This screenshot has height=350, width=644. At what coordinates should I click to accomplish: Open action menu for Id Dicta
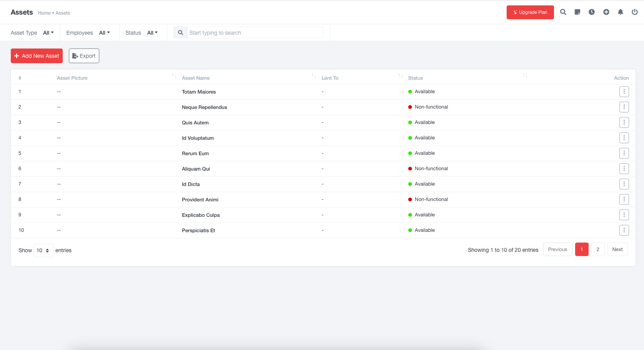pyautogui.click(x=624, y=184)
